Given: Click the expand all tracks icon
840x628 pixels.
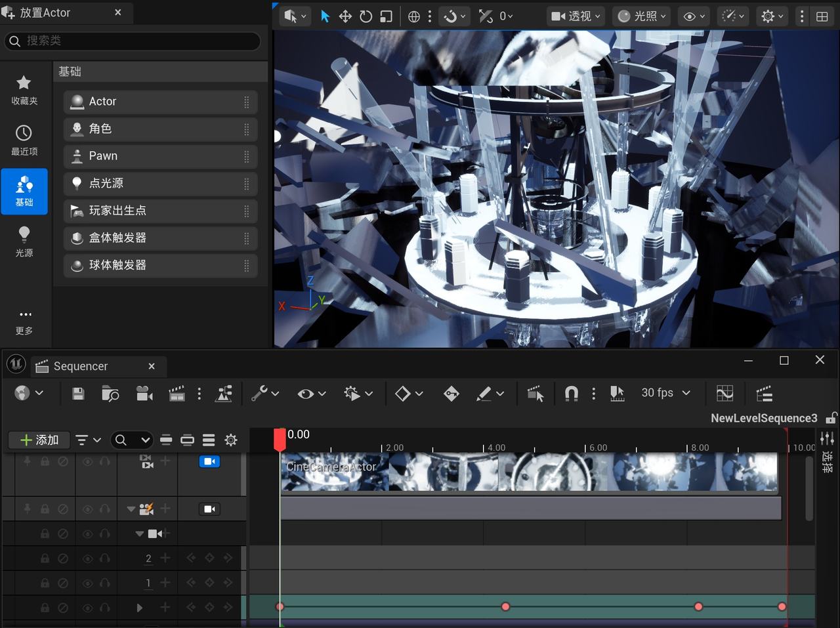Looking at the screenshot, I should (209, 440).
